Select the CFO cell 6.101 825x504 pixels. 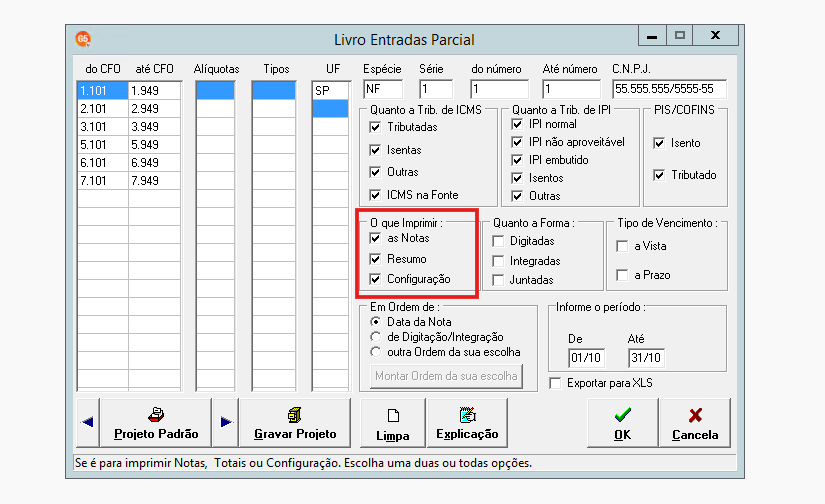103,163
